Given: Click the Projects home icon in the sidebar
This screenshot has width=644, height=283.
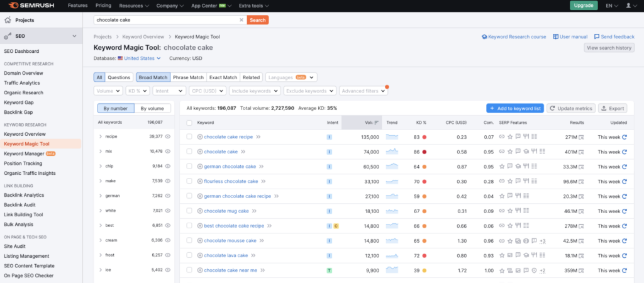Looking at the screenshot, I should [x=8, y=20].
